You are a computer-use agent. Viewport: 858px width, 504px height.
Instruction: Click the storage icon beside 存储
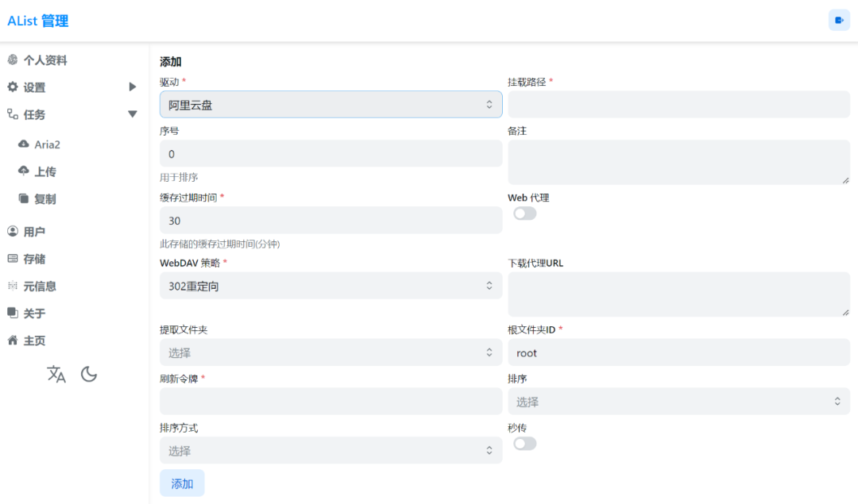click(13, 259)
